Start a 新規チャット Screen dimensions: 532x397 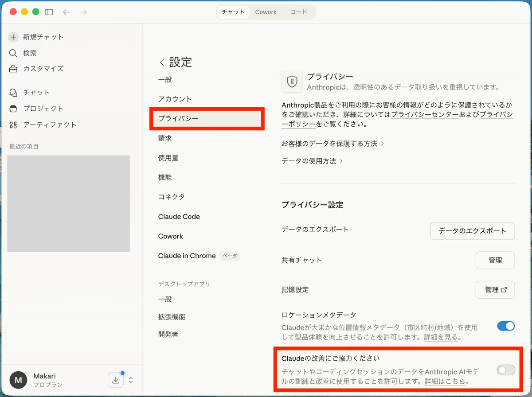tap(43, 37)
